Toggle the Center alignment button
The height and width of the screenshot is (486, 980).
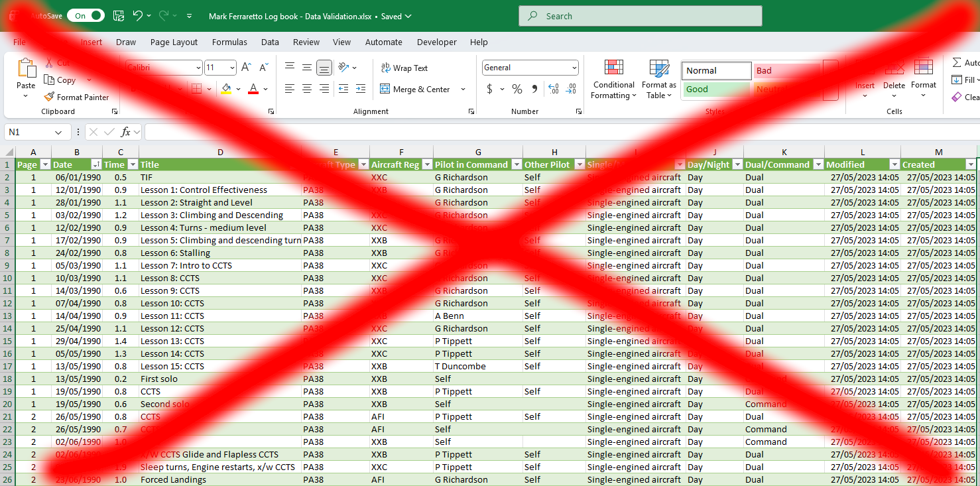307,89
